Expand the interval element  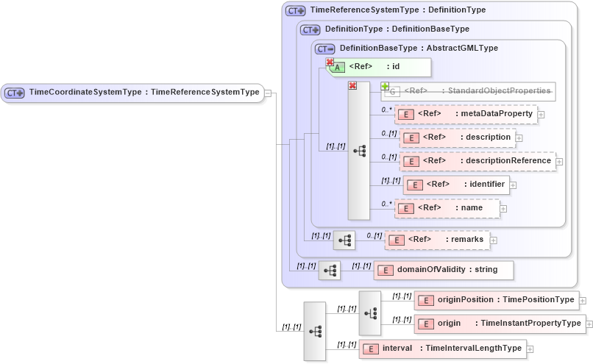[x=530, y=349]
